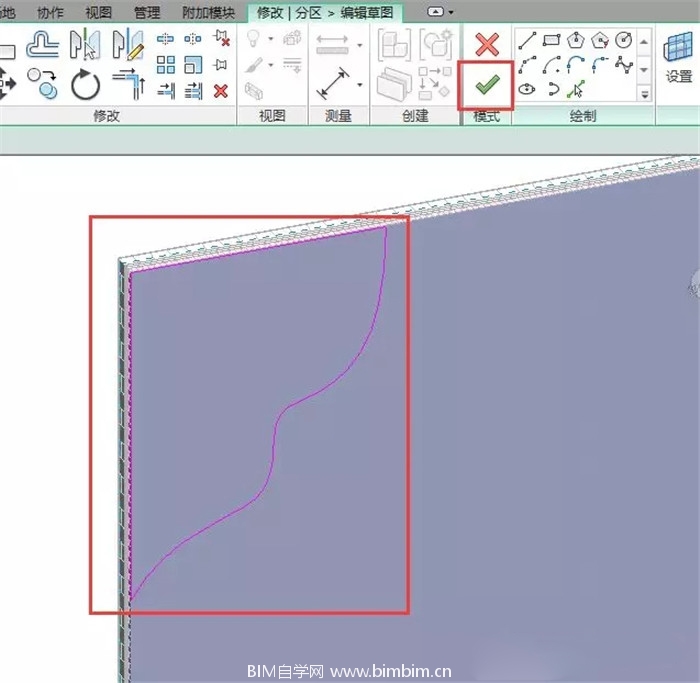Viewport: 700px width, 683px height.
Task: Click the Create Similar icon
Action: (434, 83)
